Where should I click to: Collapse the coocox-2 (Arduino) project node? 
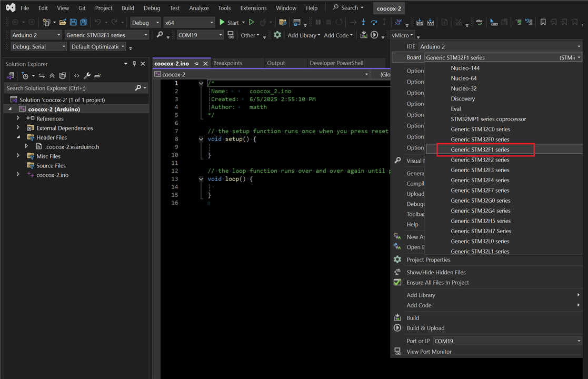tap(10, 109)
